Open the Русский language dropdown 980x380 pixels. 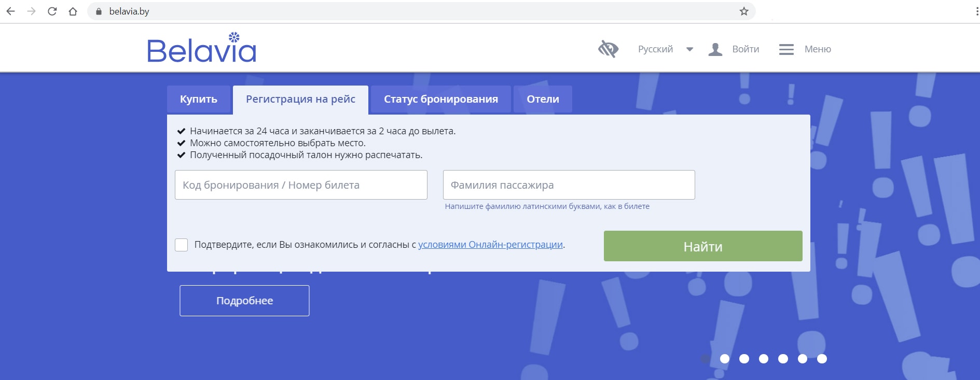[655, 49]
